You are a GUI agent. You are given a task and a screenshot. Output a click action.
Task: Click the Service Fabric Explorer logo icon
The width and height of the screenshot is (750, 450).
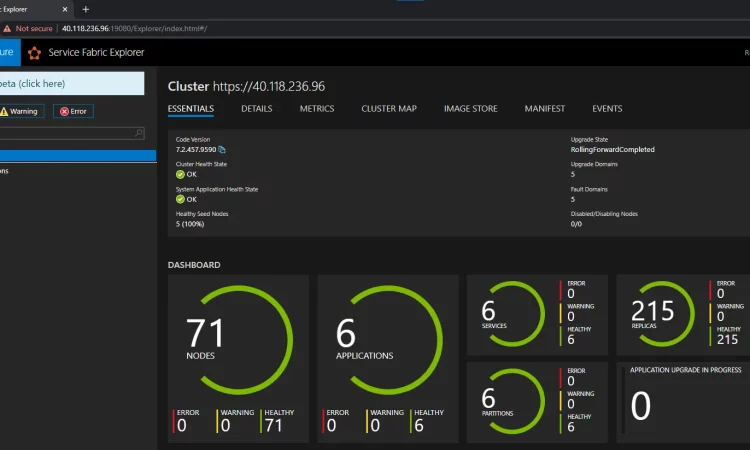[34, 53]
